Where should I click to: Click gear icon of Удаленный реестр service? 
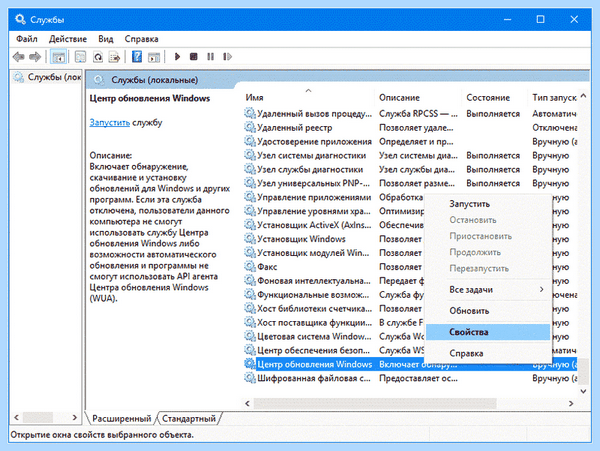(250, 127)
